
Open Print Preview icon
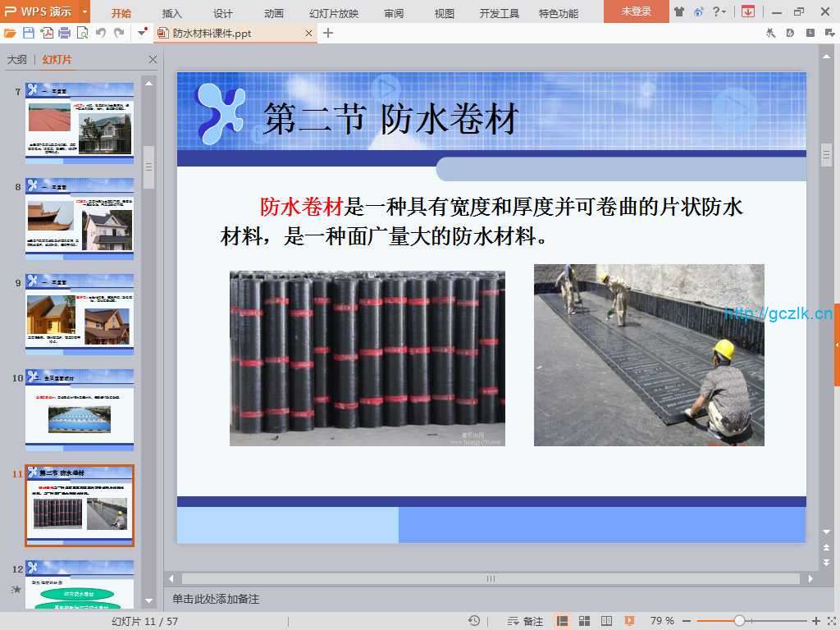tap(82, 33)
